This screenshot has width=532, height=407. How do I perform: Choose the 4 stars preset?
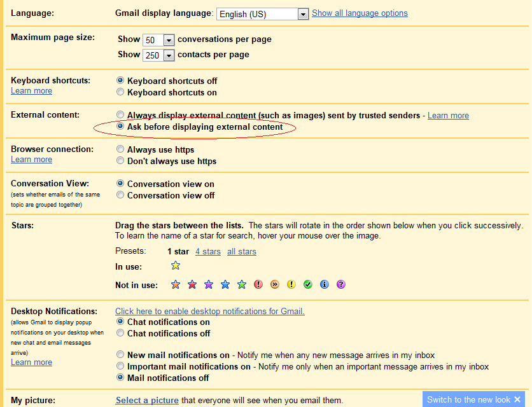(207, 251)
